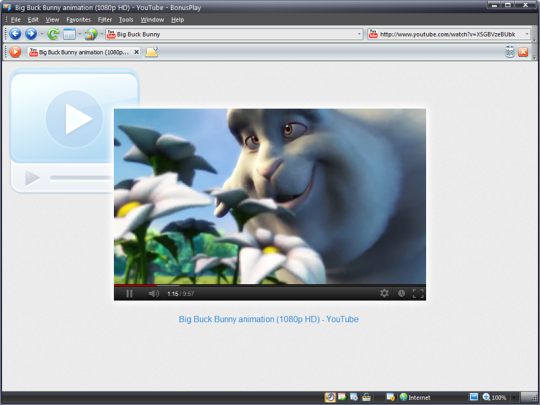Screen dimensions: 540x405
Task: Open dropdown arrow next to Forward button
Action: click(x=42, y=34)
